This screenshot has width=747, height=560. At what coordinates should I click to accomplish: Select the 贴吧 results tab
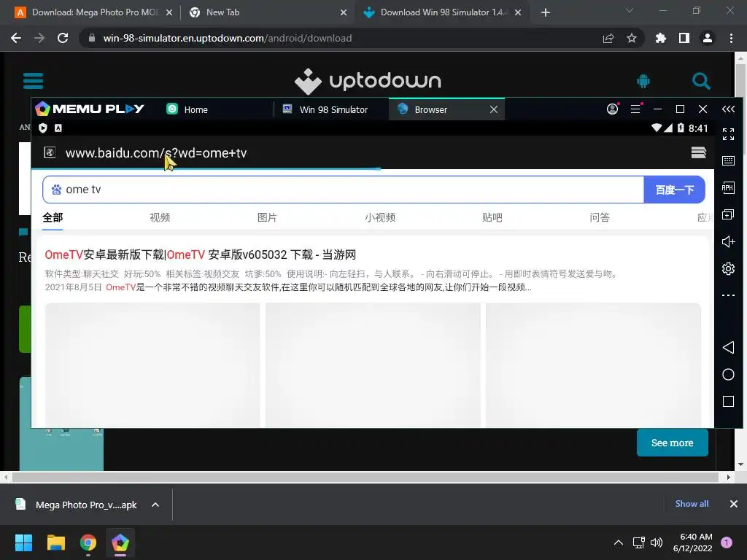coord(492,217)
